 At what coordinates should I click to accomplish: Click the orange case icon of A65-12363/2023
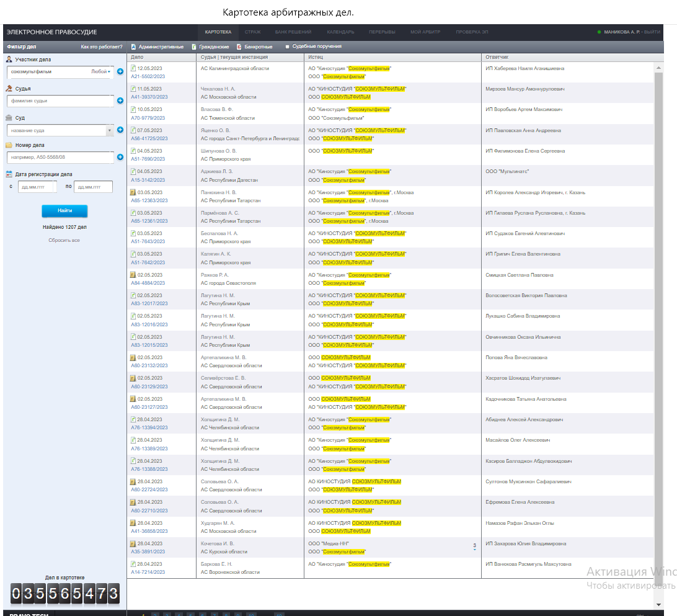click(x=133, y=192)
